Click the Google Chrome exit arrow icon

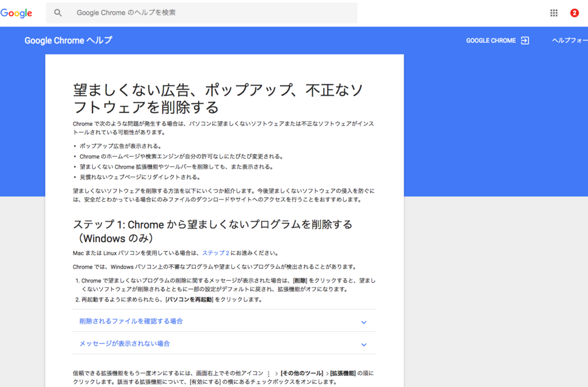coord(525,41)
